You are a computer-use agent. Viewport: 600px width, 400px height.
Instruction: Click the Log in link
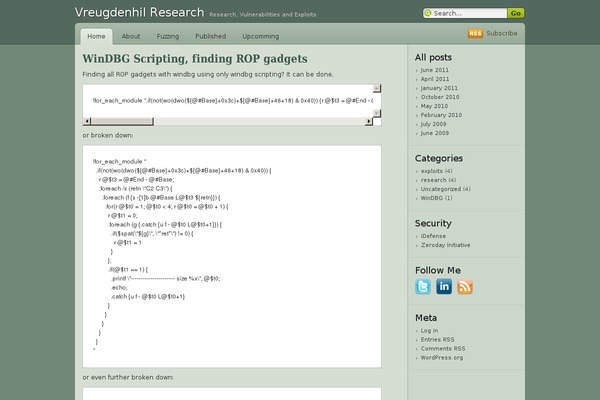pos(429,331)
